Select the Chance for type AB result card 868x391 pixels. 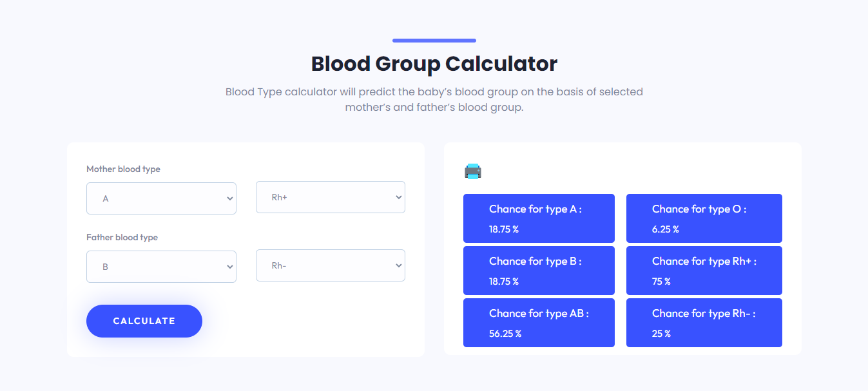(x=539, y=323)
